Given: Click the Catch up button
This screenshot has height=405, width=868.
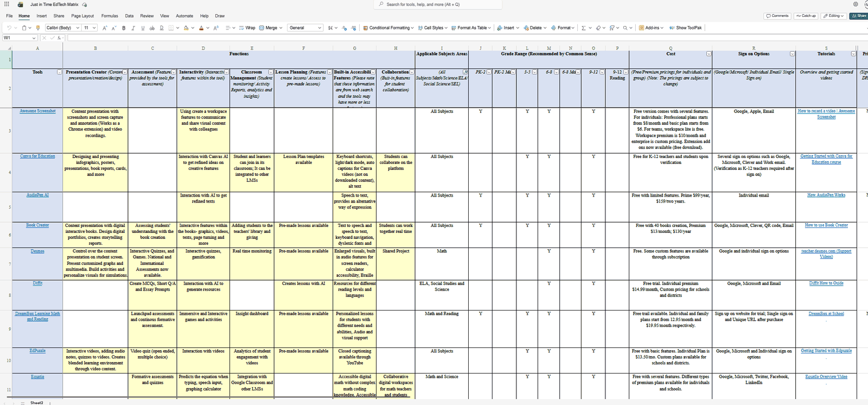Looking at the screenshot, I should (x=806, y=16).
